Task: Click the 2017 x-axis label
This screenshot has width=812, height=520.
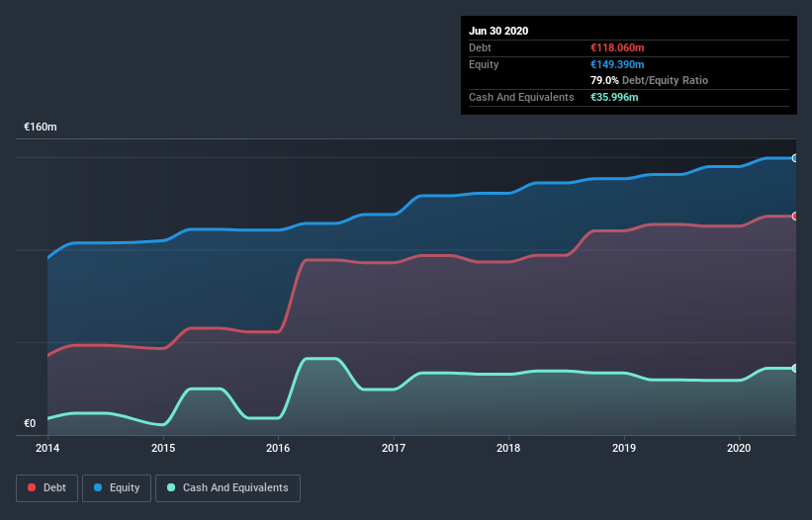Action: [394, 448]
